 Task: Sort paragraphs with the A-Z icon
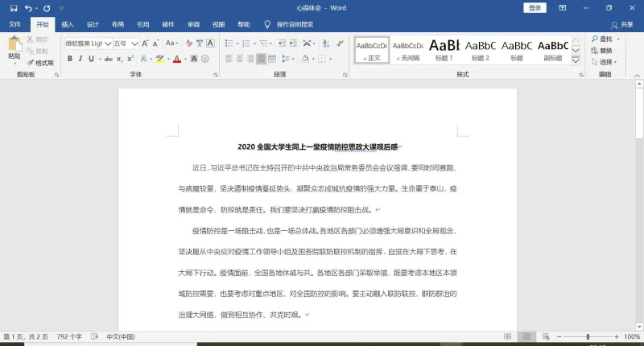[326, 43]
